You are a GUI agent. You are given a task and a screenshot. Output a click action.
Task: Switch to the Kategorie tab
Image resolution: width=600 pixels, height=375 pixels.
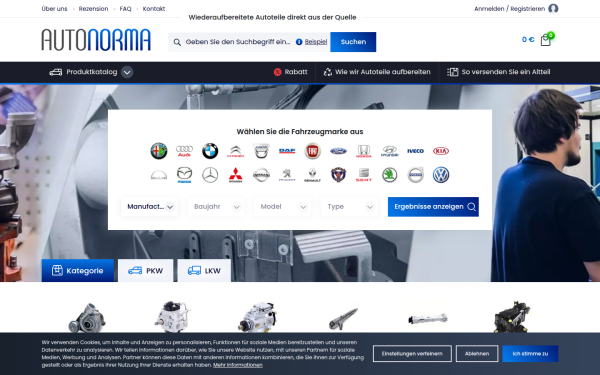(78, 271)
